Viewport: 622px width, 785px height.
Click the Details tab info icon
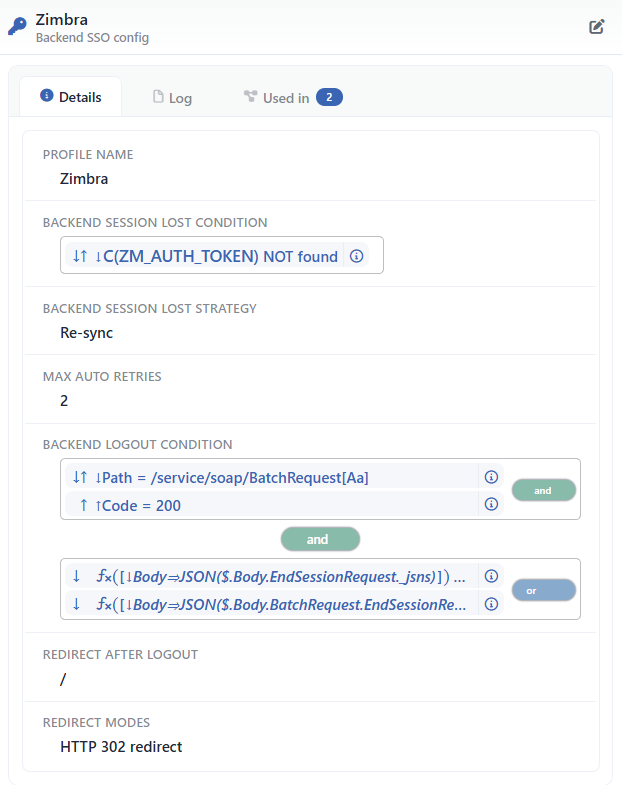click(47, 95)
